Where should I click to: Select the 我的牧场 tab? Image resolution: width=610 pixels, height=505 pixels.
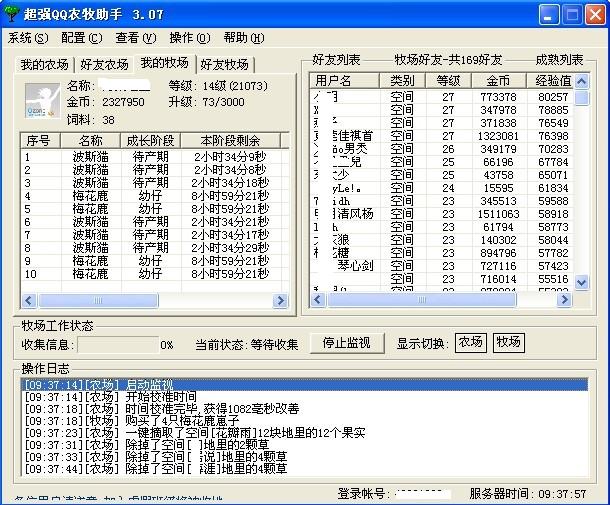click(x=164, y=63)
